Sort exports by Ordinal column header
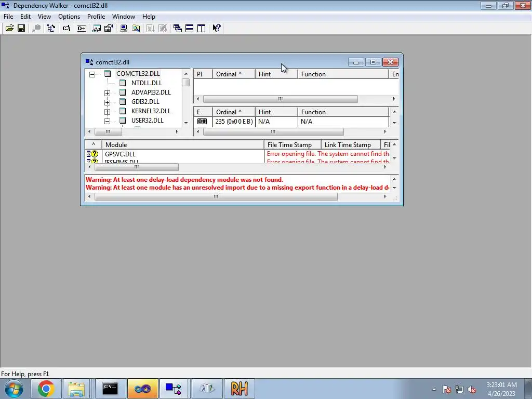This screenshot has width=532, height=399. click(234, 112)
